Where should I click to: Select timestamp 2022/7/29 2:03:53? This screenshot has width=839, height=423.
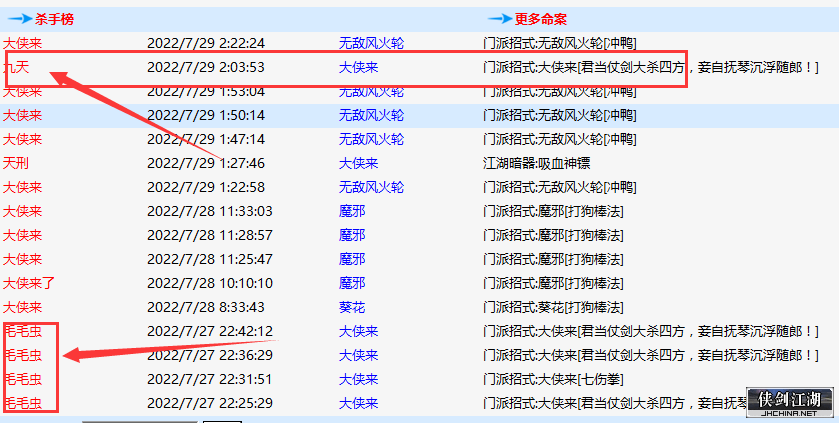[x=206, y=67]
